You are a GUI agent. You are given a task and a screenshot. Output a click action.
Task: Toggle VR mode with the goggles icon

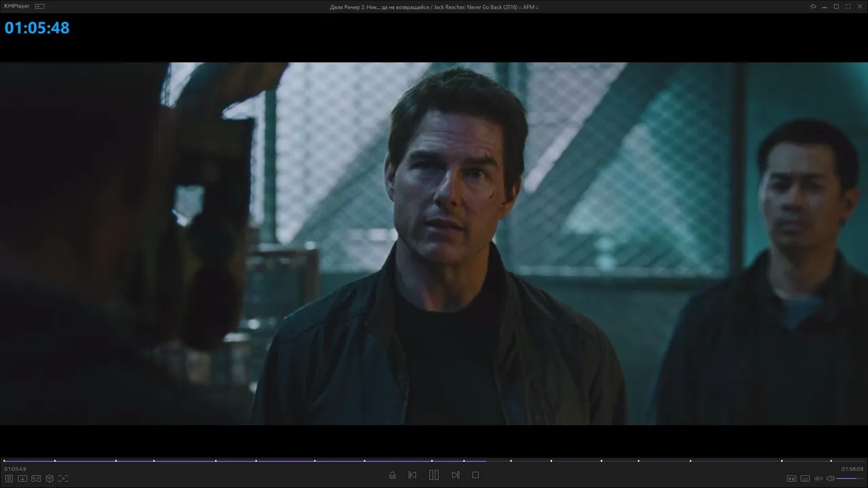[x=36, y=479]
